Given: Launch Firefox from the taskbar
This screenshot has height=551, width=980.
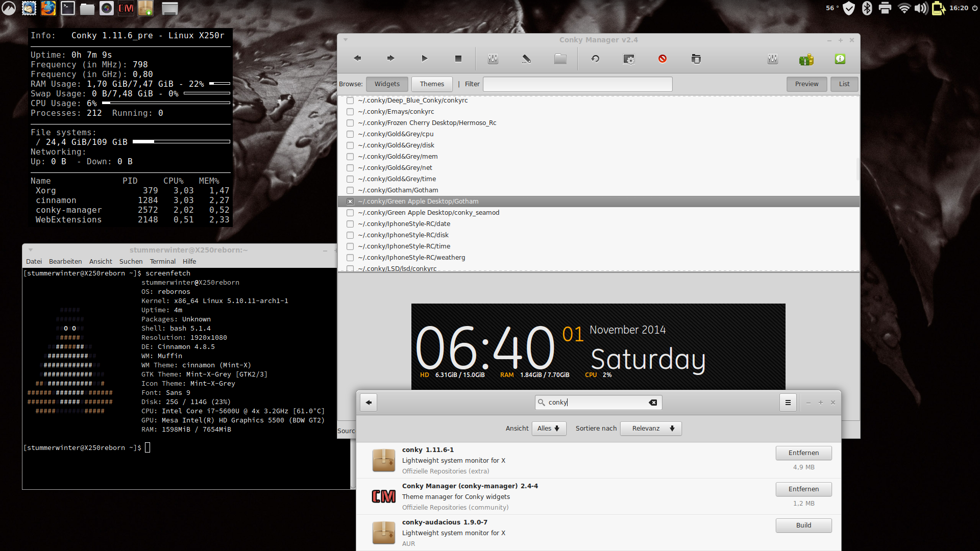Looking at the screenshot, I should 48,8.
